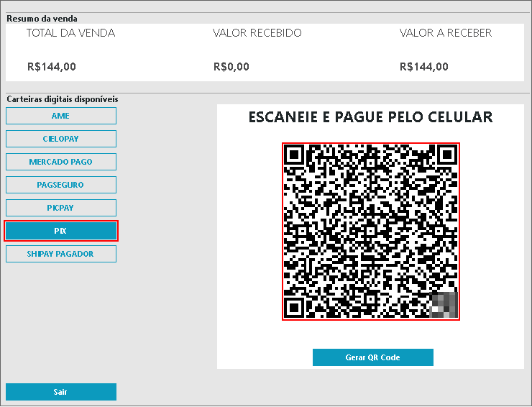Image resolution: width=532 pixels, height=407 pixels.
Task: Click the TOTAL DA VENDA label
Action: pos(71,33)
